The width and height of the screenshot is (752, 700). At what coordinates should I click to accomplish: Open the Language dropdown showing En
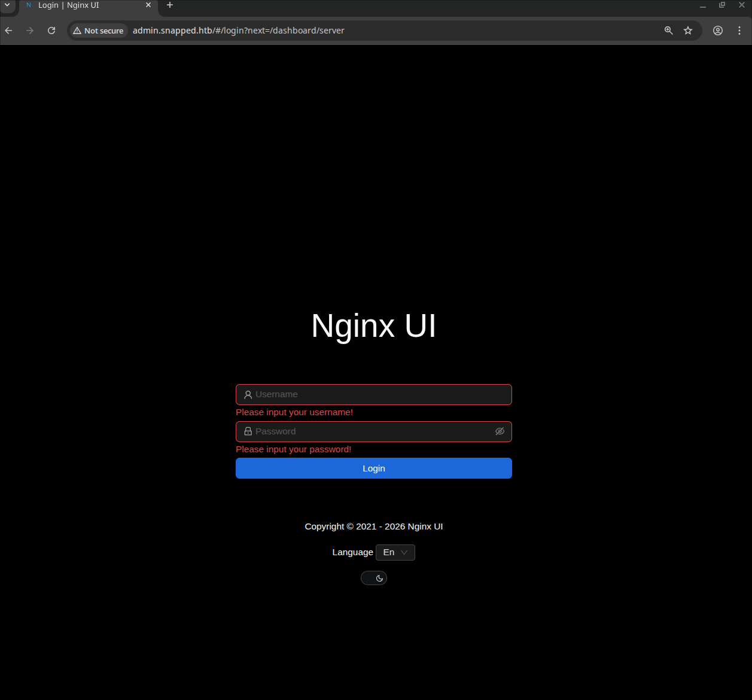[x=395, y=552]
